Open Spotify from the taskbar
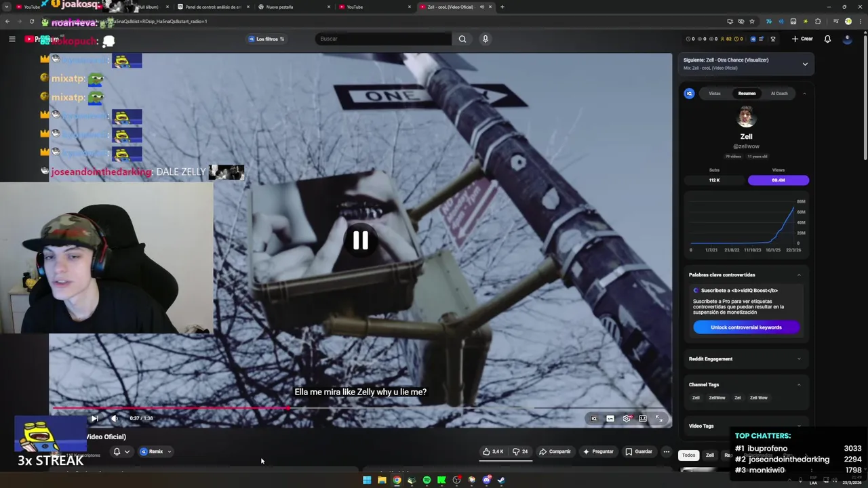868x488 pixels. [427, 480]
